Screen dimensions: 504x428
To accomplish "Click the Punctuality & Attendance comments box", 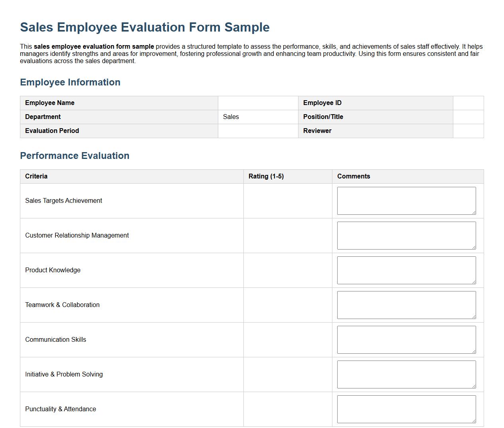I will (406, 409).
